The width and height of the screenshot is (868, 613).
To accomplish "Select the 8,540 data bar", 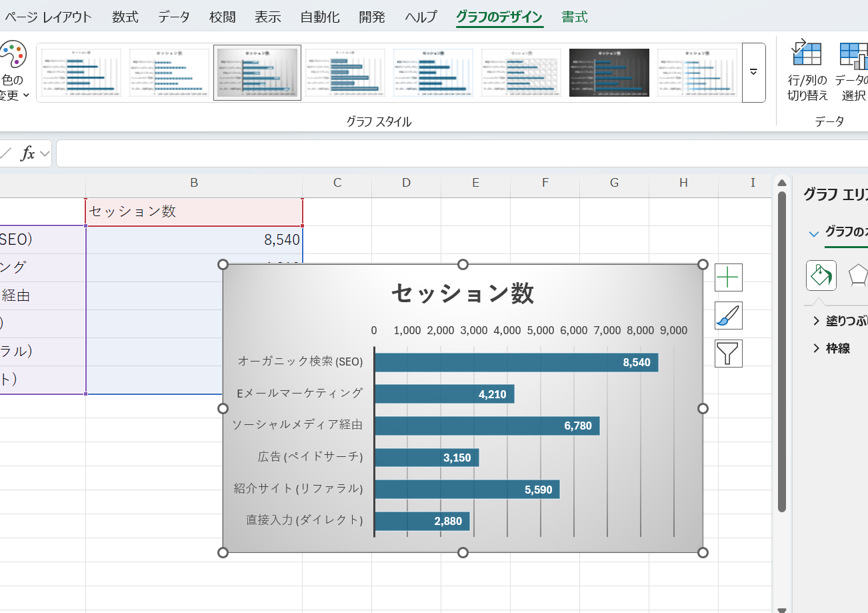I will click(516, 362).
